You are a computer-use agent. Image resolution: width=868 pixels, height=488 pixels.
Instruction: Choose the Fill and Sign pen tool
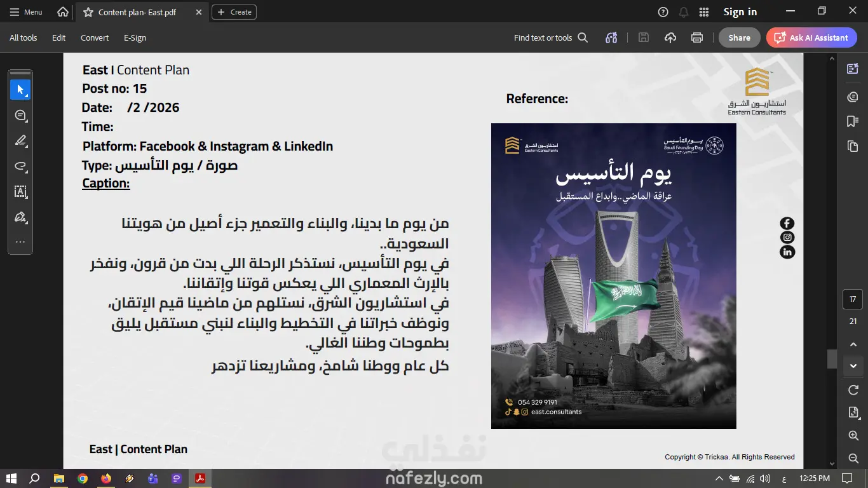20,217
